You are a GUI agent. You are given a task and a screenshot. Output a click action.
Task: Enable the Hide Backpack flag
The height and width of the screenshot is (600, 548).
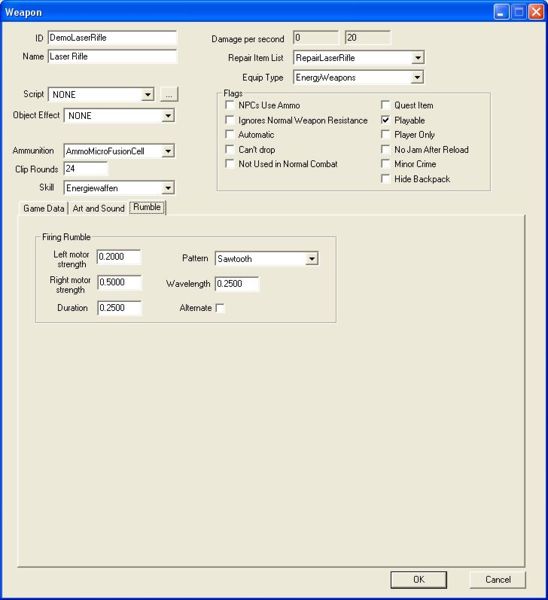point(386,179)
